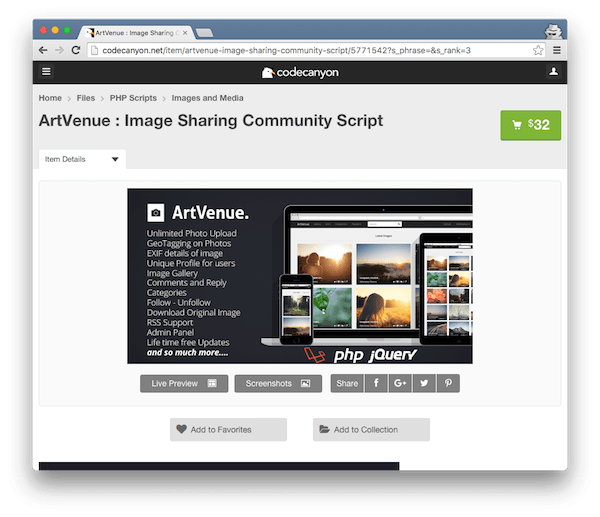Open the Images and Media breadcrumb
Viewport: 600px width, 517px height.
[x=207, y=98]
